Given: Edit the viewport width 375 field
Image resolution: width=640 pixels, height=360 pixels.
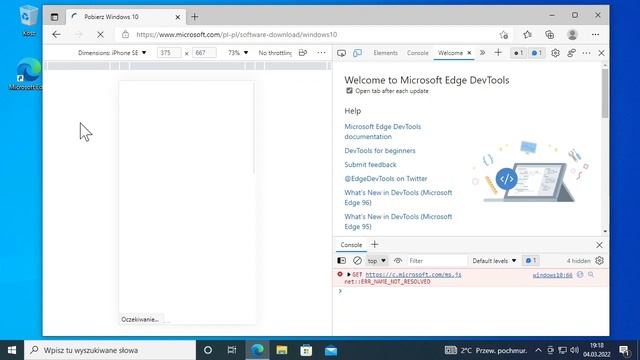Looking at the screenshot, I should [x=169, y=53].
